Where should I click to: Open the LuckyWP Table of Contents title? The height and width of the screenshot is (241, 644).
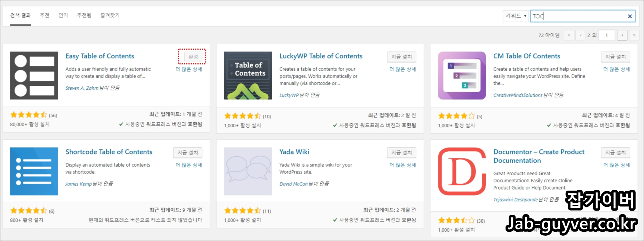321,56
